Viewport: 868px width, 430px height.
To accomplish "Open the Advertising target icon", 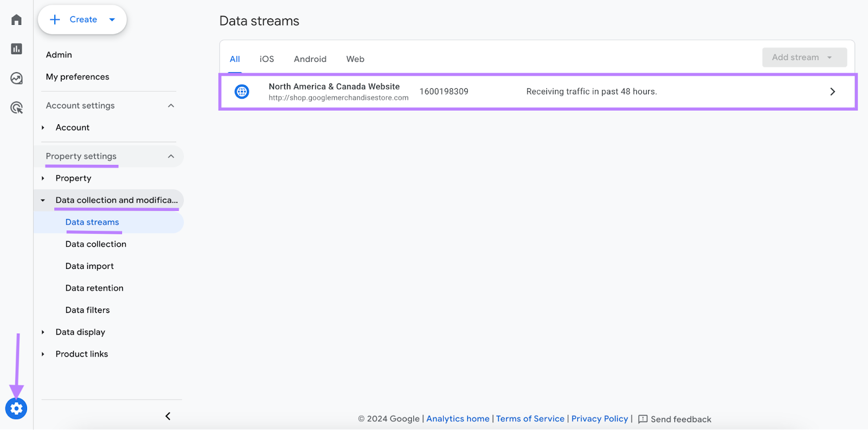I will (17, 107).
